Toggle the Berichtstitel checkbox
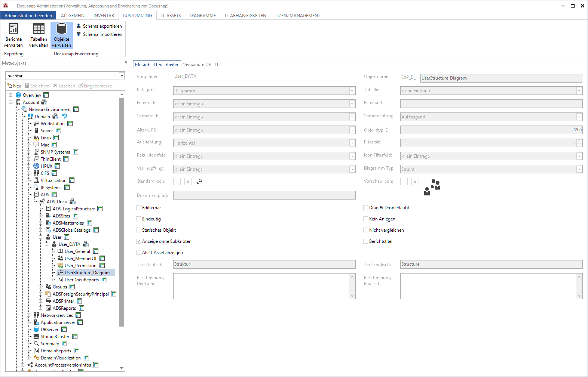 click(x=366, y=241)
